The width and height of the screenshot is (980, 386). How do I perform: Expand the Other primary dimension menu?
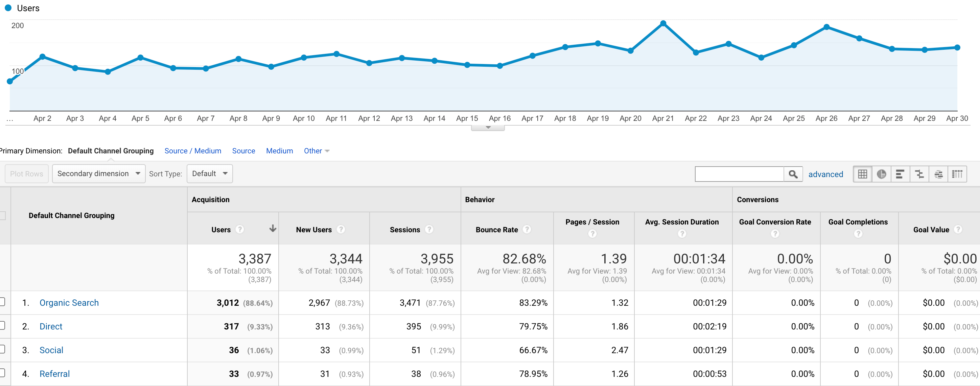tap(317, 151)
